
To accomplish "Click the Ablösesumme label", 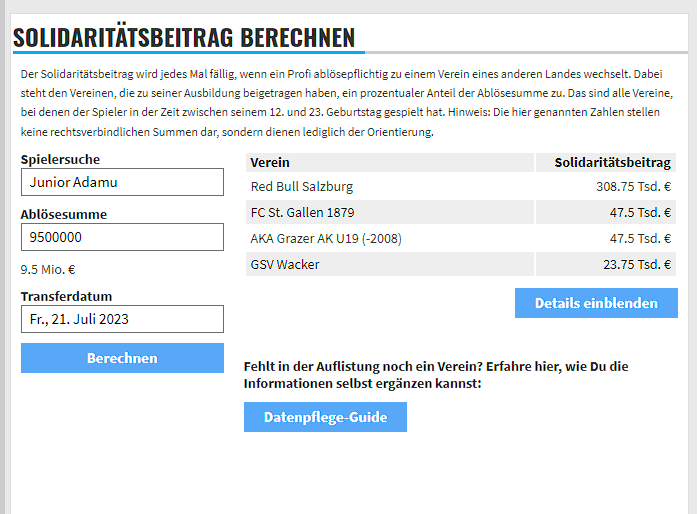I will pos(64,214).
